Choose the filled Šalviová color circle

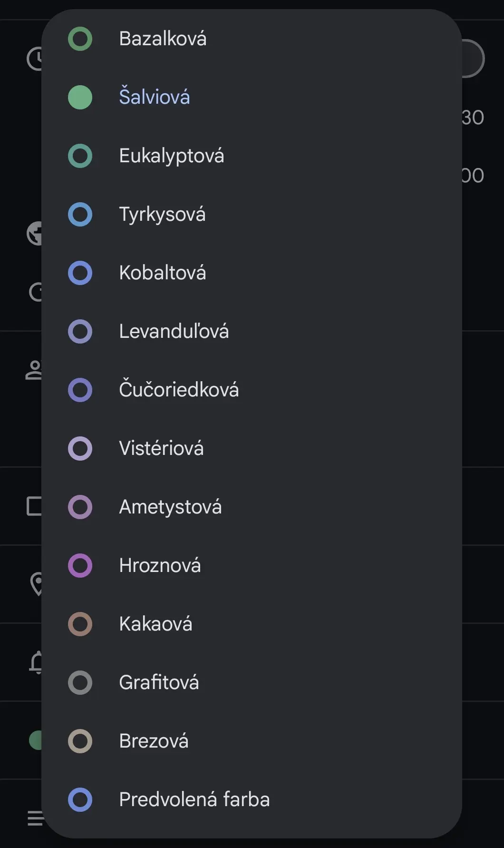[x=80, y=97]
